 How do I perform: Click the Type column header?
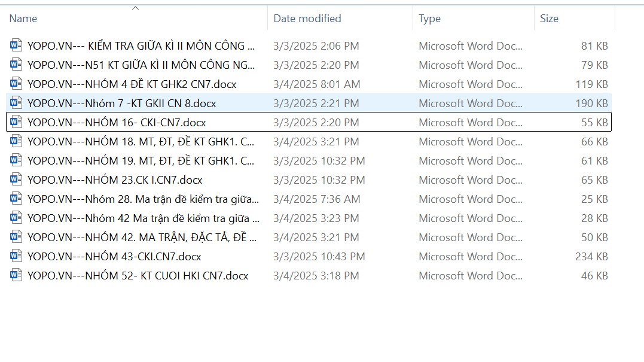coord(429,19)
